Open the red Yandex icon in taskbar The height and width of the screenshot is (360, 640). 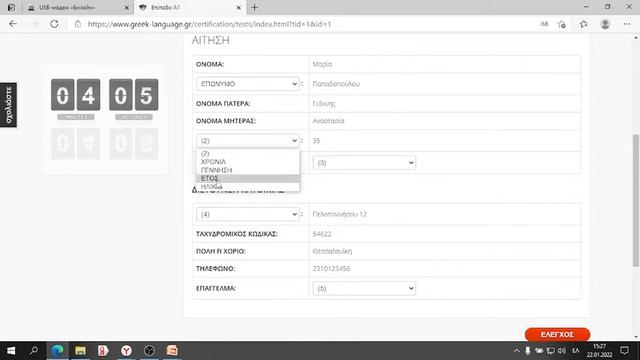(x=103, y=351)
